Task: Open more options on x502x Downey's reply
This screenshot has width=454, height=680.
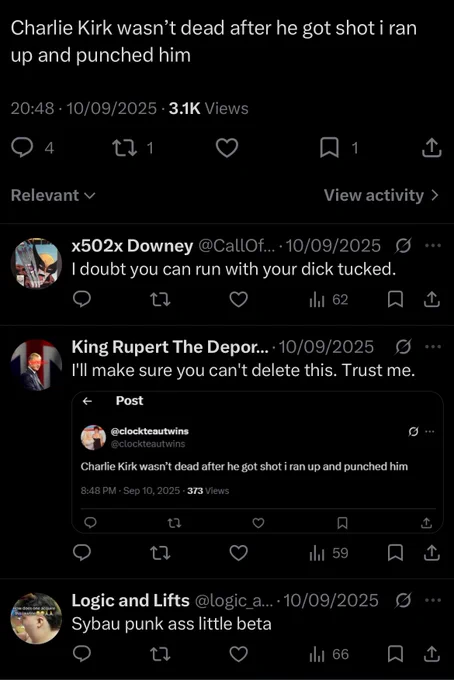Action: pyautogui.click(x=432, y=245)
